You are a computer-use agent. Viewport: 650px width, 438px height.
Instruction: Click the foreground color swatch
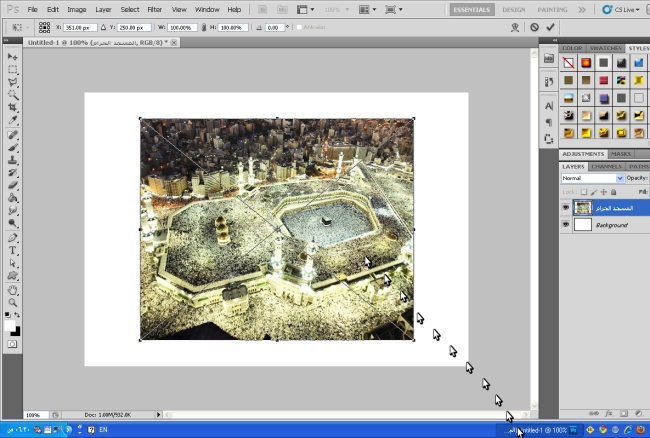coord(9,326)
